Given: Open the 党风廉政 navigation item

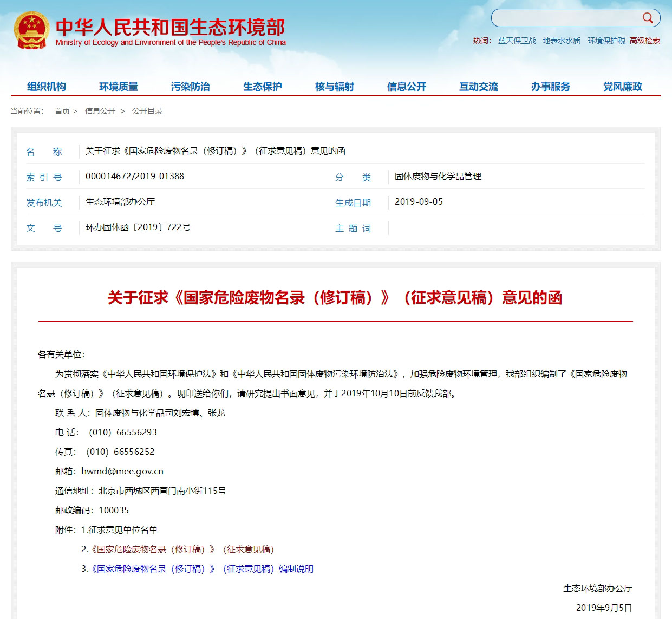Looking at the screenshot, I should pos(623,87).
